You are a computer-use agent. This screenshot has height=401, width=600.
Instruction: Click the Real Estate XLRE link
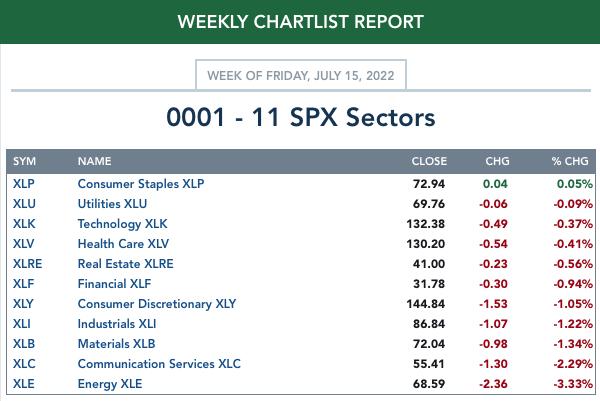click(125, 264)
